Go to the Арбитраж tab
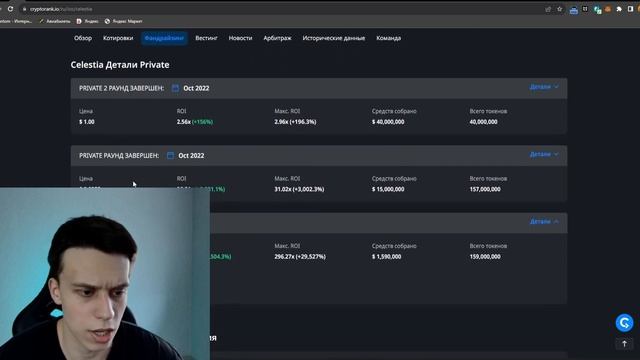640x360 pixels. pos(278,38)
